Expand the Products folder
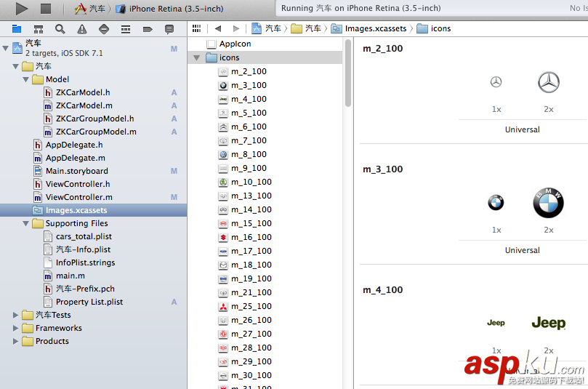This screenshot has height=389, width=588. [x=15, y=341]
